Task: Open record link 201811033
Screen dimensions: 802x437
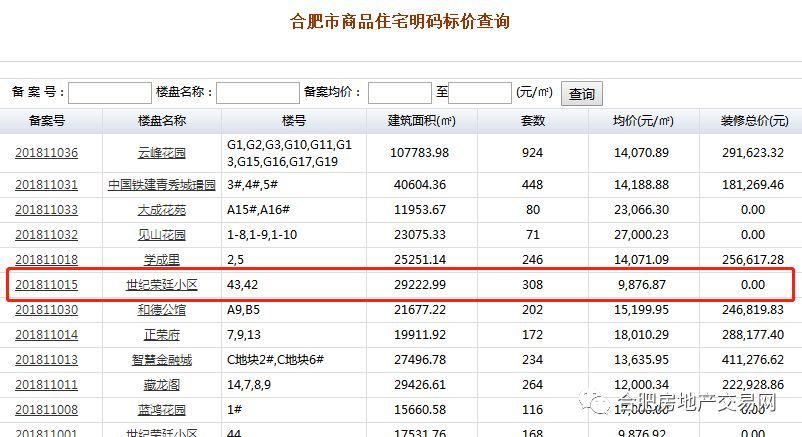Action: tap(47, 210)
